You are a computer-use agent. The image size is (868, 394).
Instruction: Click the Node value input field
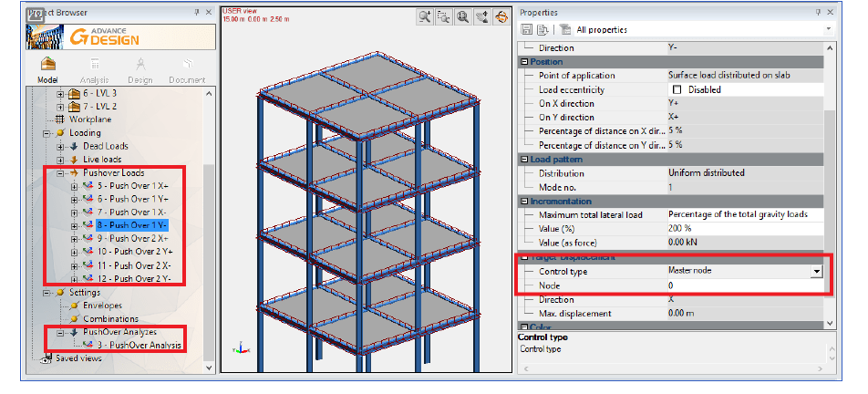point(739,285)
